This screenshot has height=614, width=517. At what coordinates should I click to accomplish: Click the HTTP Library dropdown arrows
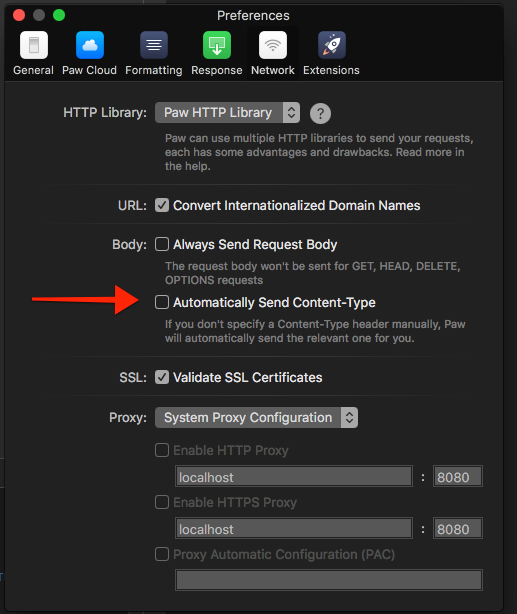pos(291,113)
